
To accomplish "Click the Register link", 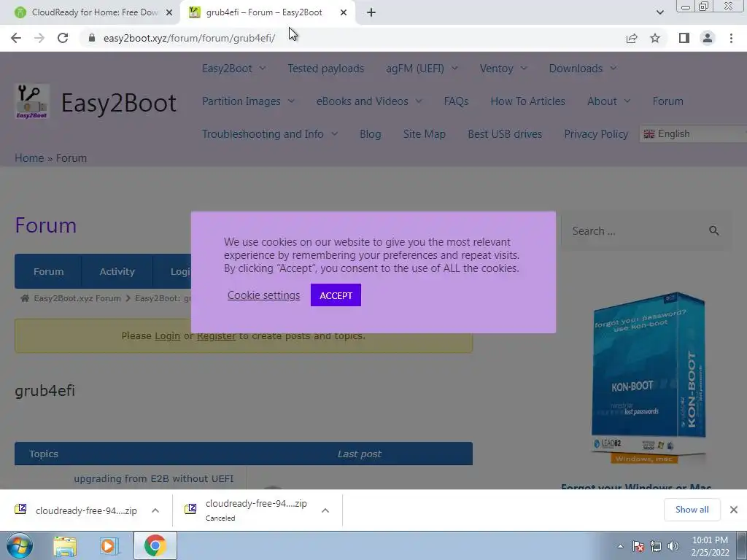I will [216, 335].
